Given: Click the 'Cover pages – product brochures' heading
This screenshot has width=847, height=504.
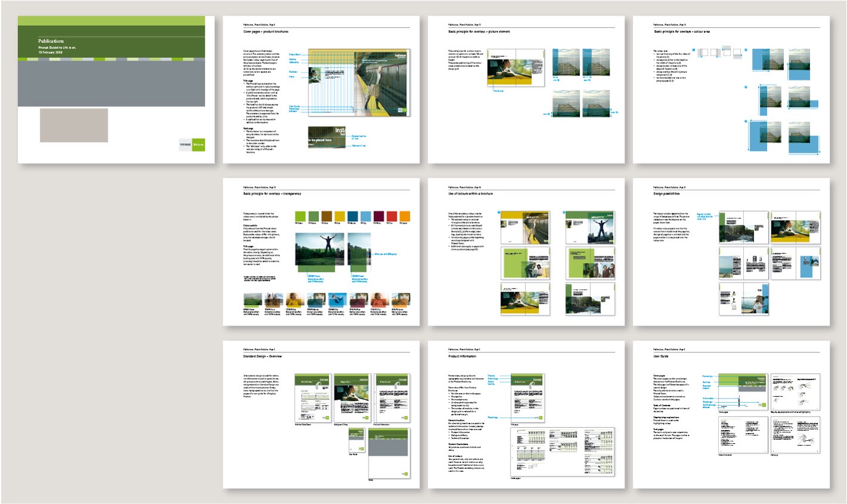Looking at the screenshot, I should (267, 31).
